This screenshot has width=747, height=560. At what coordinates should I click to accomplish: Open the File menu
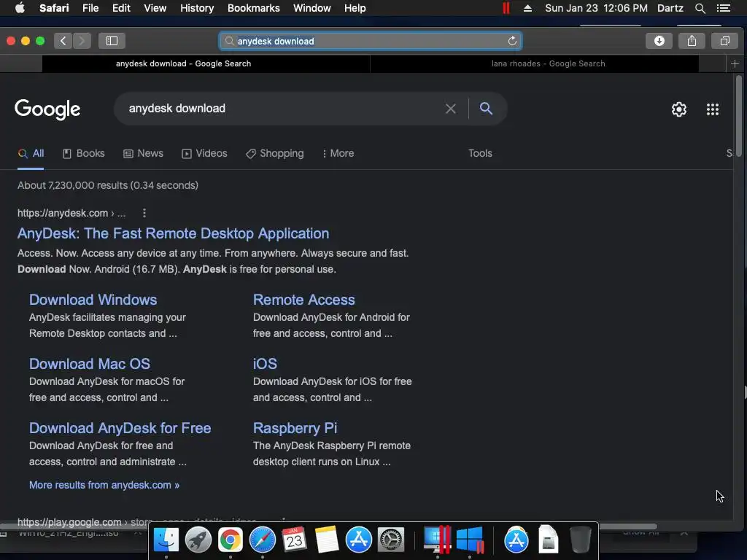point(90,8)
